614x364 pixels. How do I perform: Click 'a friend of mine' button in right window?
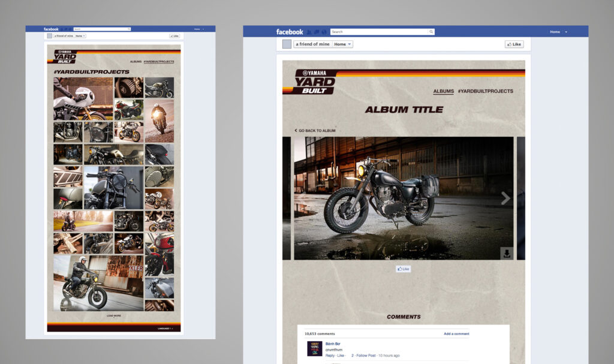tap(312, 44)
